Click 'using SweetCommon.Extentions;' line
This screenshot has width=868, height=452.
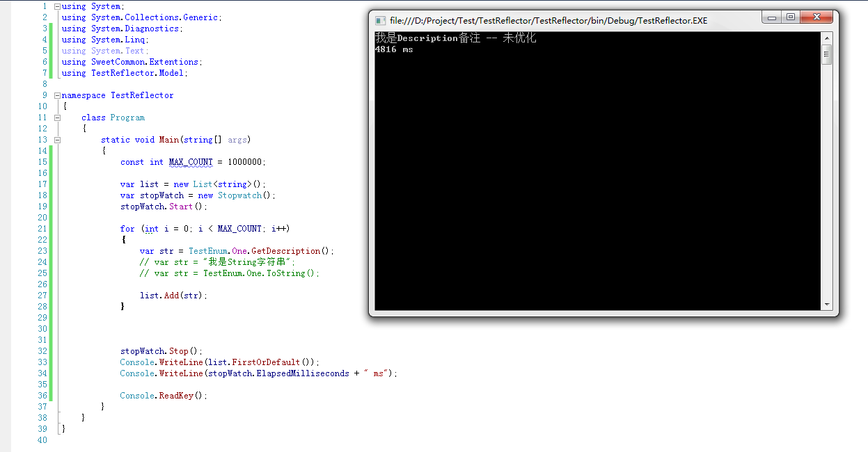(132, 62)
